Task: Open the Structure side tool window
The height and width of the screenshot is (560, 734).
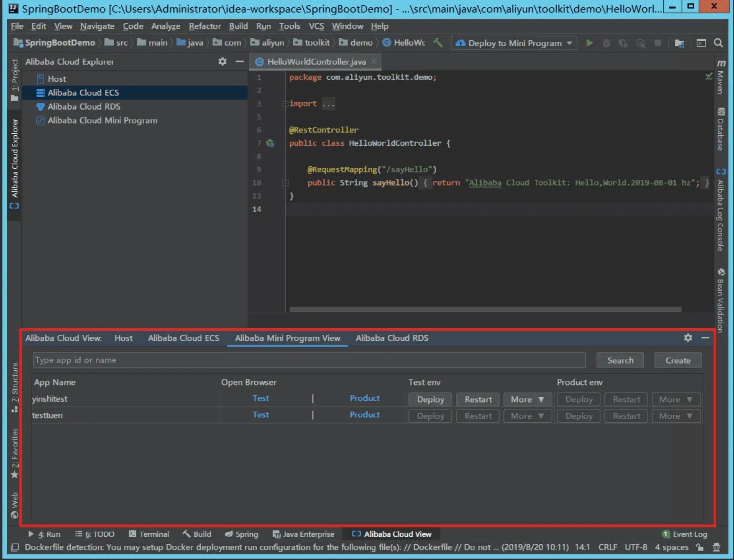Action: pos(15,387)
